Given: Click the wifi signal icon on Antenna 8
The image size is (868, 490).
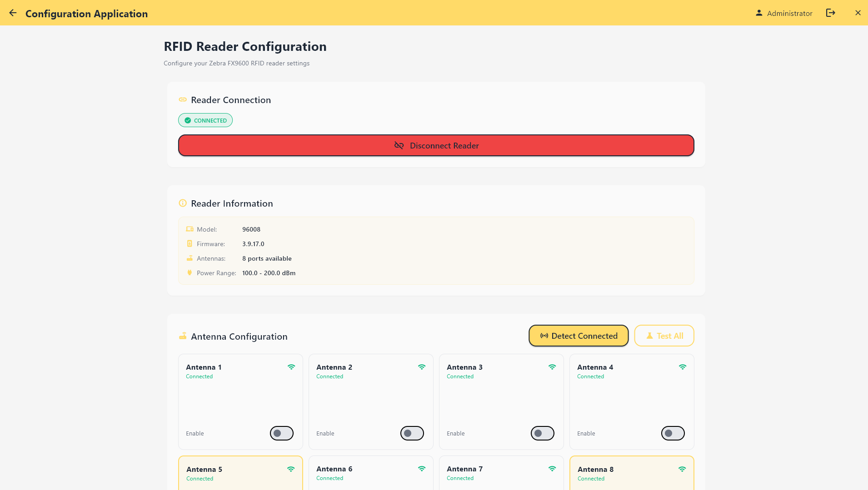Looking at the screenshot, I should click(x=683, y=468).
